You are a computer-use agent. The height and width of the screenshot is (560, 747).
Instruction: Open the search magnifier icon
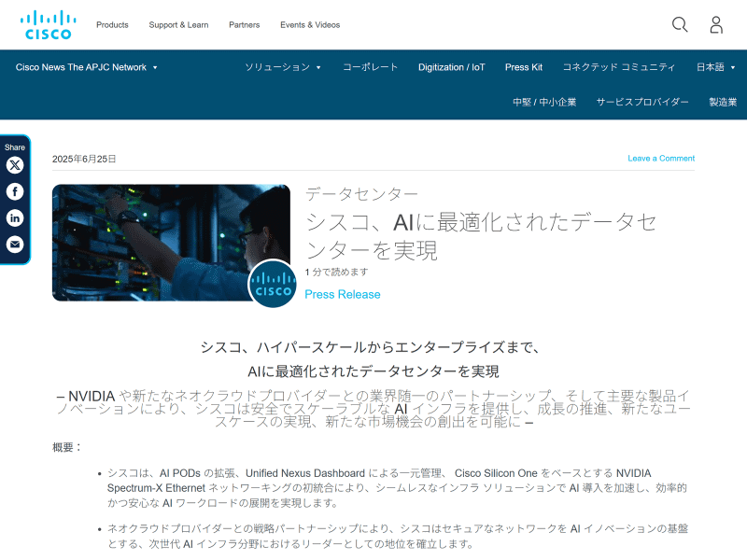pyautogui.click(x=680, y=25)
